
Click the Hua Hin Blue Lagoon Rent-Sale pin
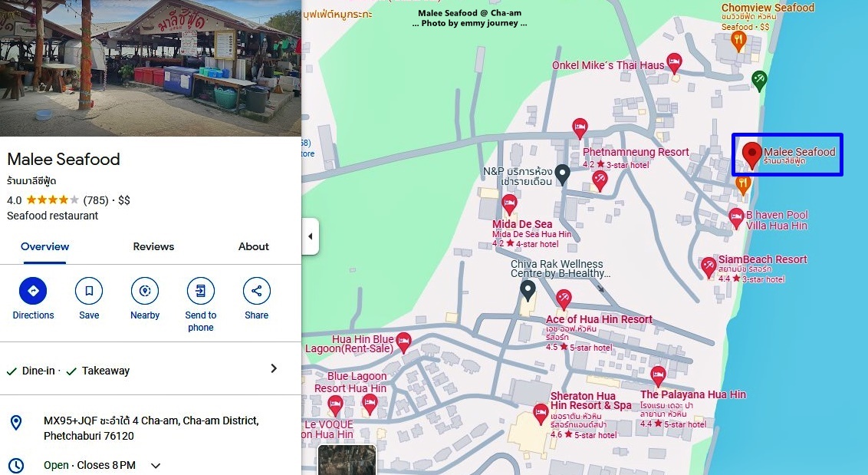[x=403, y=342]
